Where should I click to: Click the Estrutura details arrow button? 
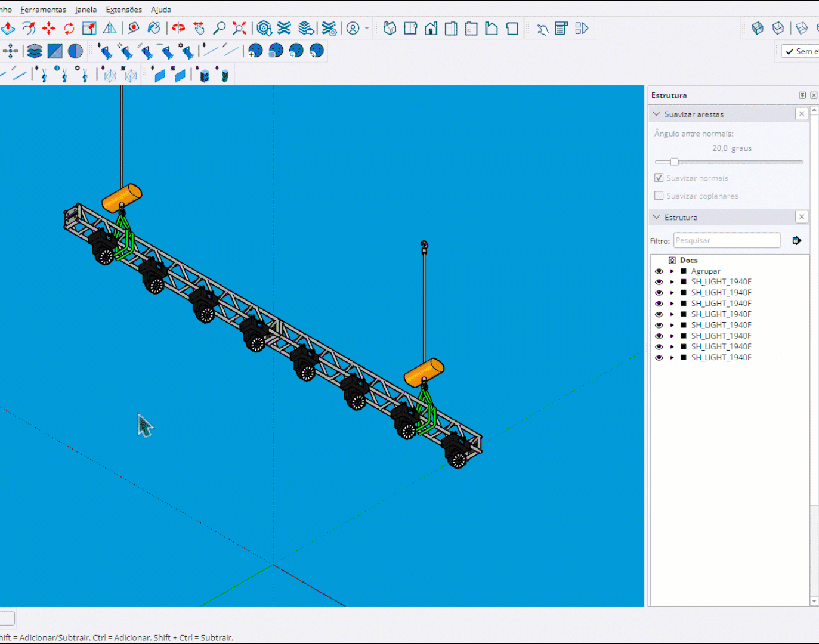797,241
